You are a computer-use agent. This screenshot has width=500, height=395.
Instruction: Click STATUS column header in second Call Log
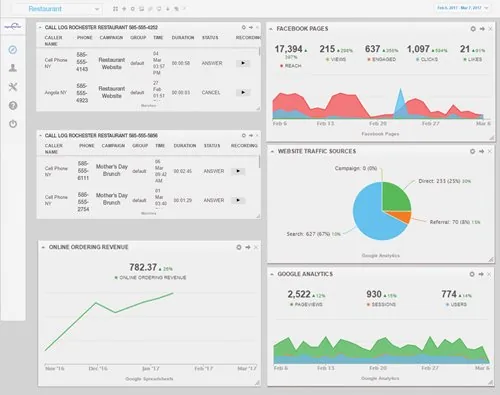point(212,146)
